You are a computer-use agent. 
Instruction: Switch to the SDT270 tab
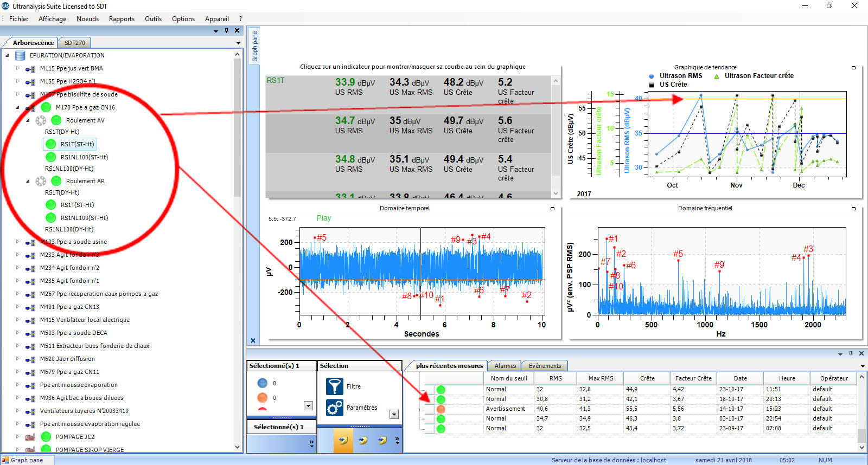pyautogui.click(x=75, y=43)
